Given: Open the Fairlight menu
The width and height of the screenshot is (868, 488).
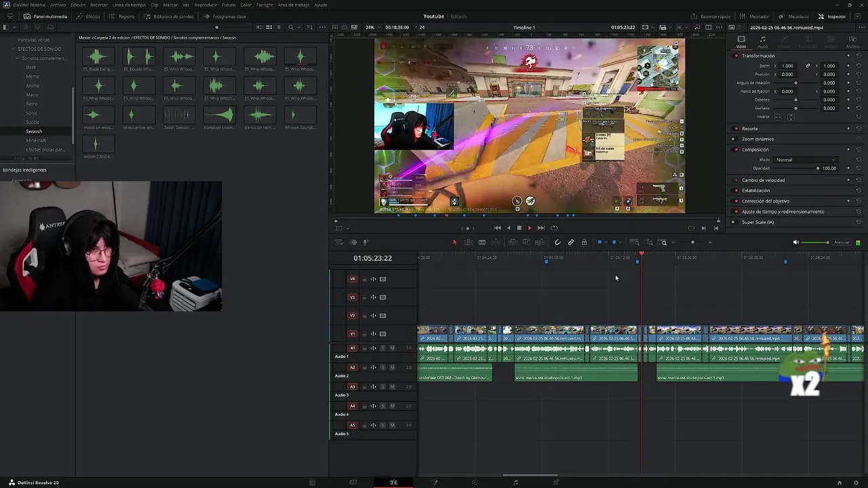Looking at the screenshot, I should tap(264, 5).
